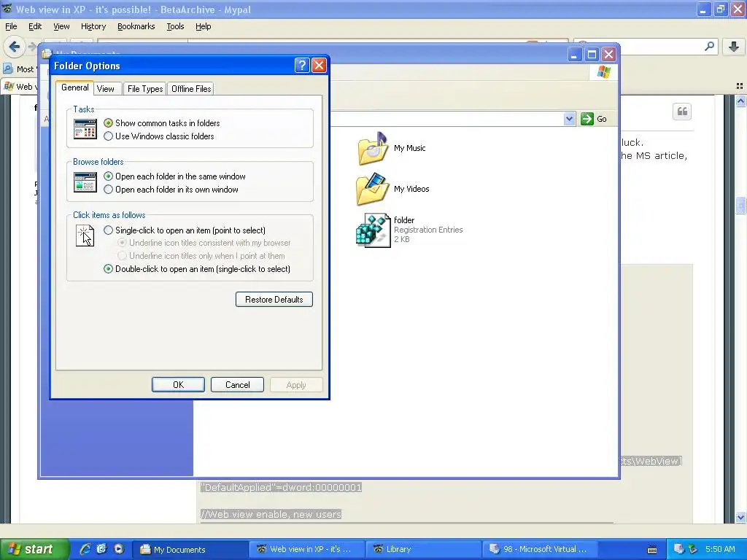Image resolution: width=747 pixels, height=560 pixels.
Task: Switch to the General tab
Action: 75,87
